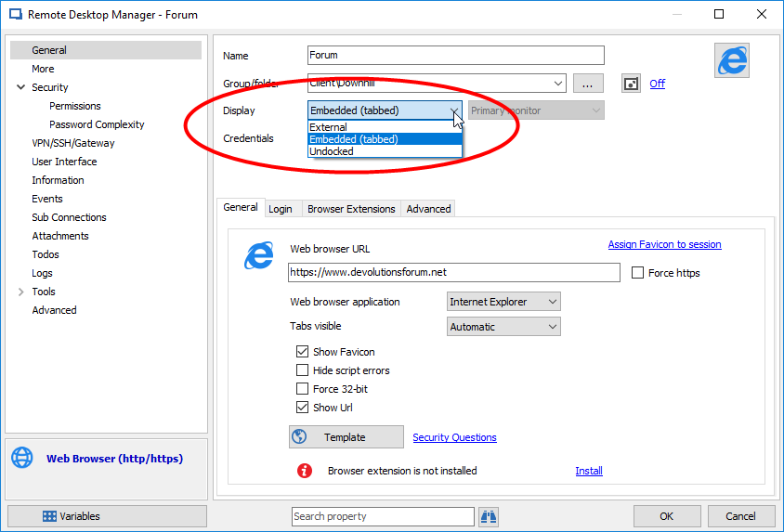Image resolution: width=784 pixels, height=532 pixels.
Task: Click Assign Favicon to session link
Action: (x=664, y=244)
